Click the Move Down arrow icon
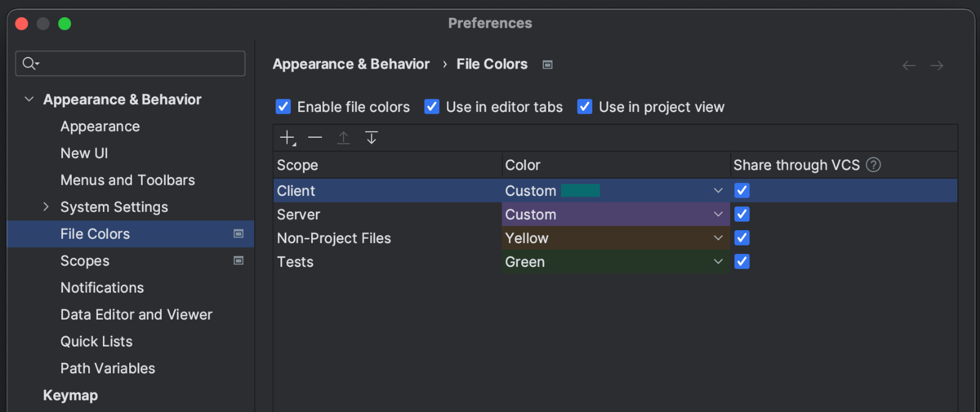This screenshot has width=980, height=412. [371, 138]
